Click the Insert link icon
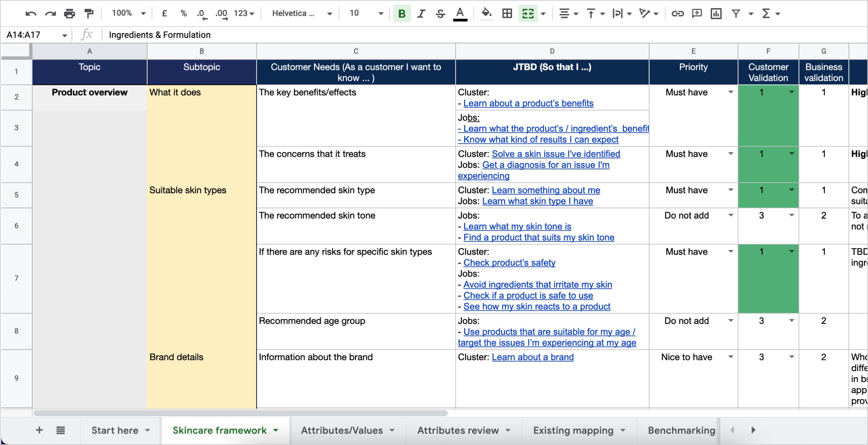The height and width of the screenshot is (445, 868). click(677, 14)
